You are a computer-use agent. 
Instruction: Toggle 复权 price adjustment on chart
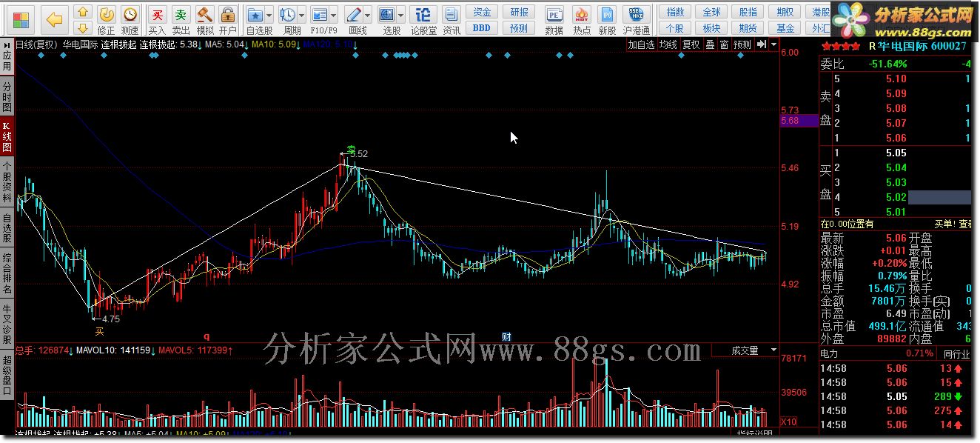pos(691,44)
